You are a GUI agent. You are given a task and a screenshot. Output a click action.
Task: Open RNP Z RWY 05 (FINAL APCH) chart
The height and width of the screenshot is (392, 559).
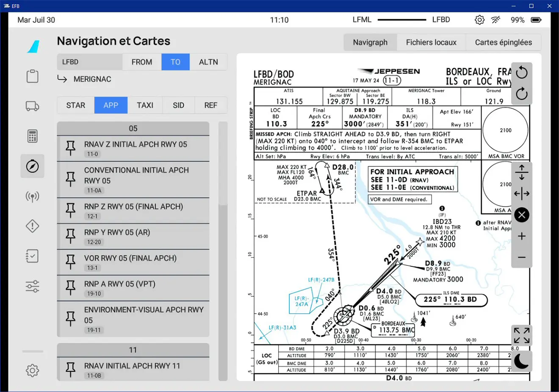pos(133,211)
